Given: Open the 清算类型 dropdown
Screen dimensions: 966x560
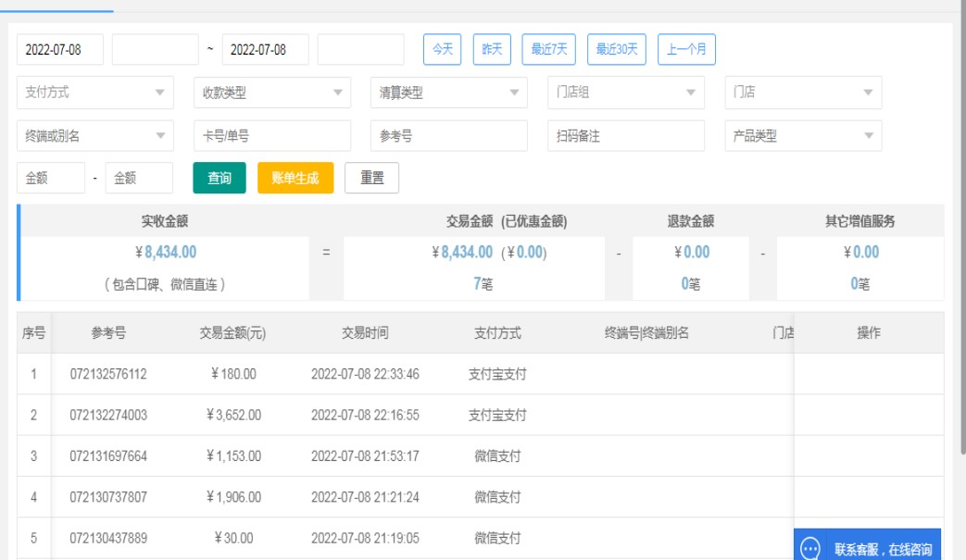Looking at the screenshot, I should 448,93.
